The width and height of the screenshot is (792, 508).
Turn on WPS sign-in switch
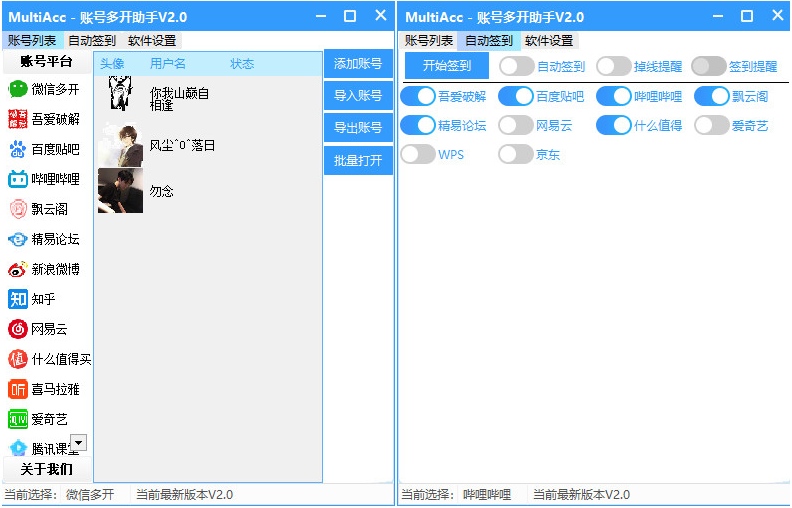tap(418, 155)
